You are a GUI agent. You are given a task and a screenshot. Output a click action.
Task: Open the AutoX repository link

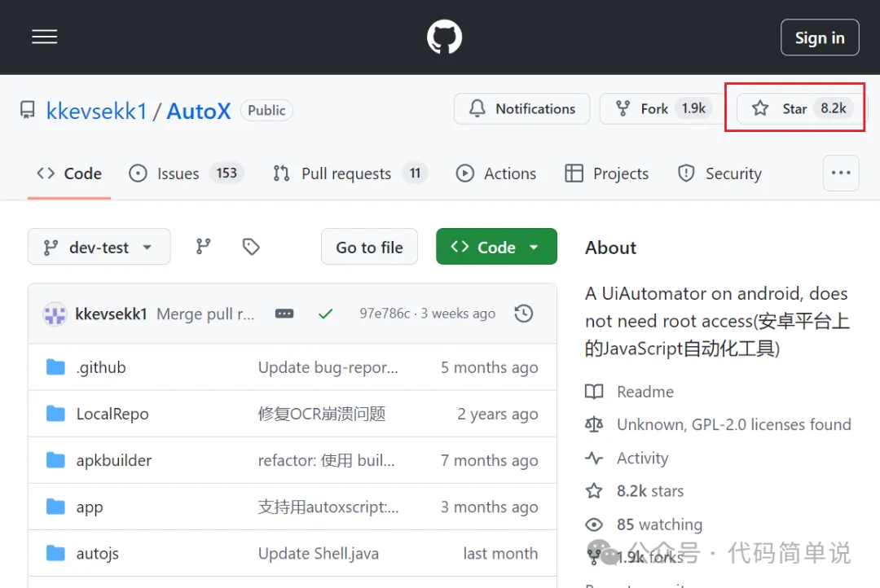[x=199, y=111]
